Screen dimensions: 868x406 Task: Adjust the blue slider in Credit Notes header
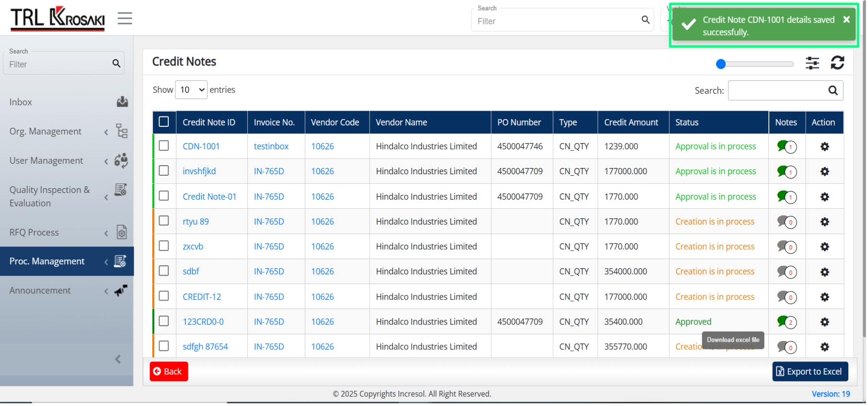point(721,64)
